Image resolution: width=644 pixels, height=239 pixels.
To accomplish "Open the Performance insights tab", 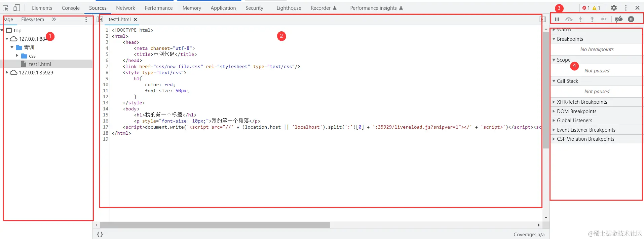I will [x=376, y=8].
